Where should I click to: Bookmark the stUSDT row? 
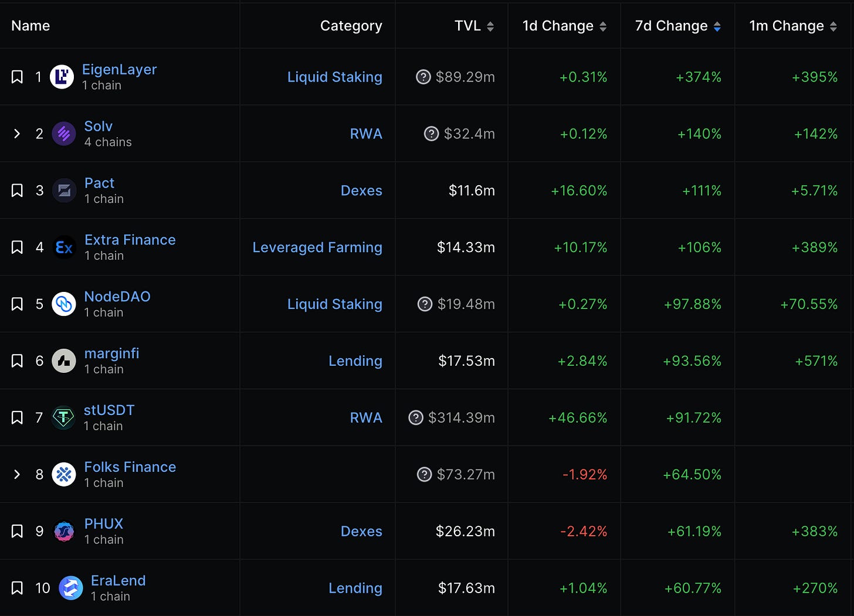coord(17,418)
